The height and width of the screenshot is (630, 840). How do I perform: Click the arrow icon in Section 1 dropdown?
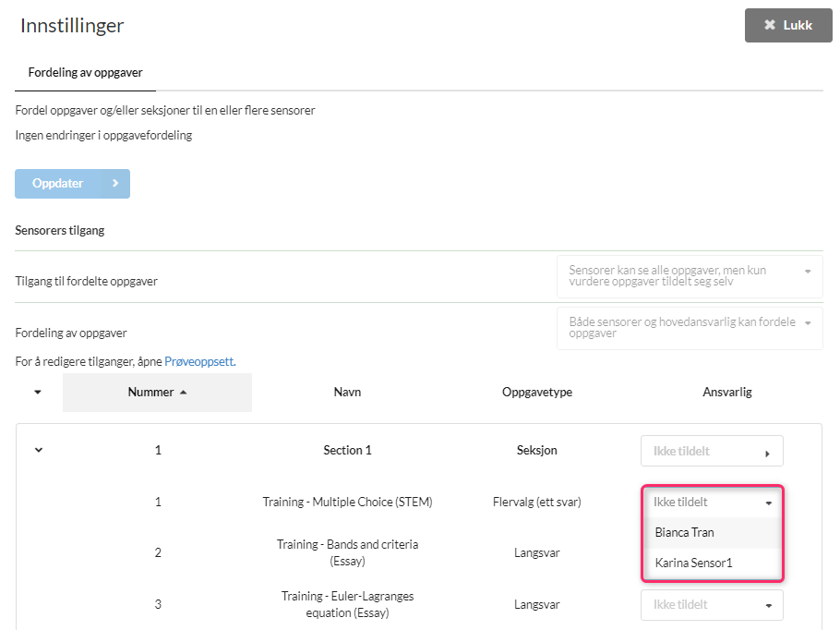(768, 454)
